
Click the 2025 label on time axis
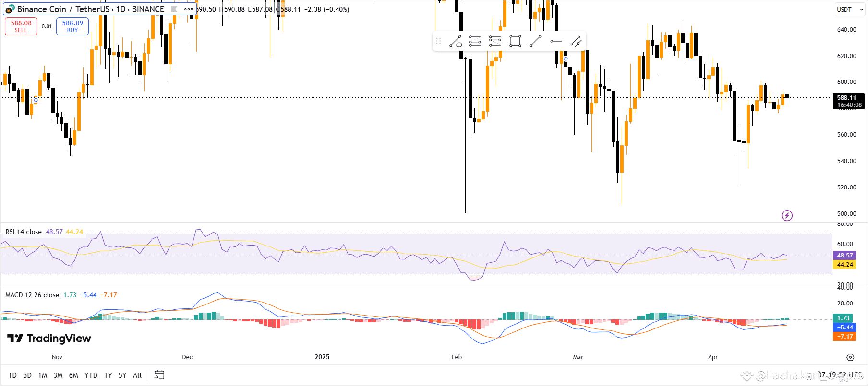pyautogui.click(x=322, y=357)
